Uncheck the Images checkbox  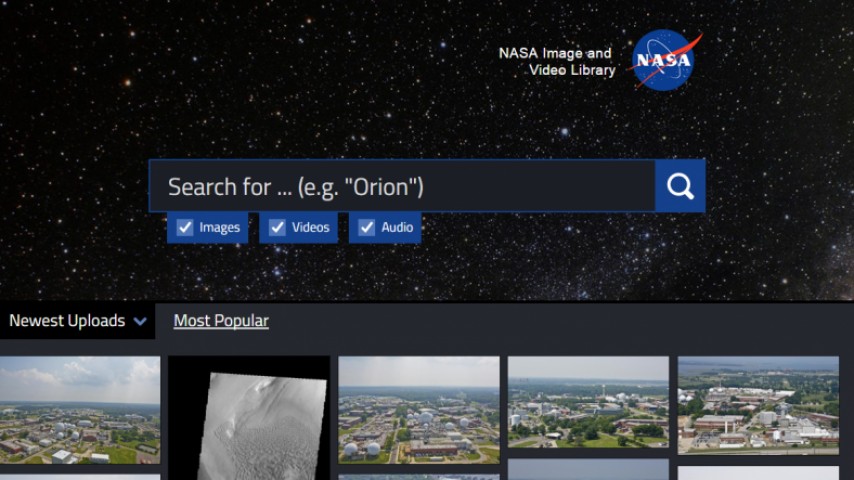point(185,227)
